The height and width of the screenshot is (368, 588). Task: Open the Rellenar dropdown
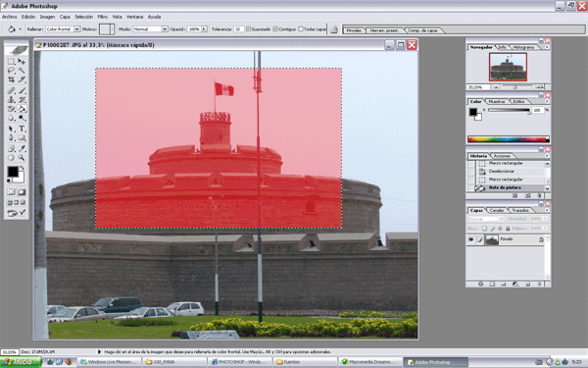(76, 28)
